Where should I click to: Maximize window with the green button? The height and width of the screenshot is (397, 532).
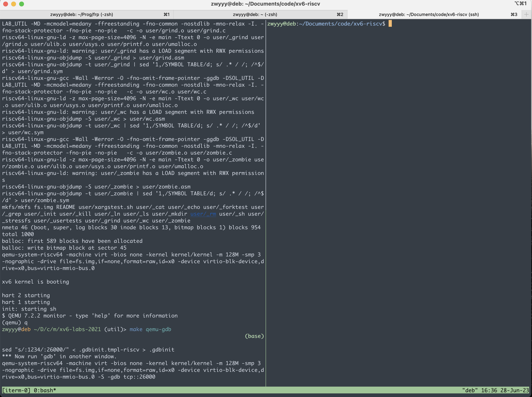(x=22, y=4)
